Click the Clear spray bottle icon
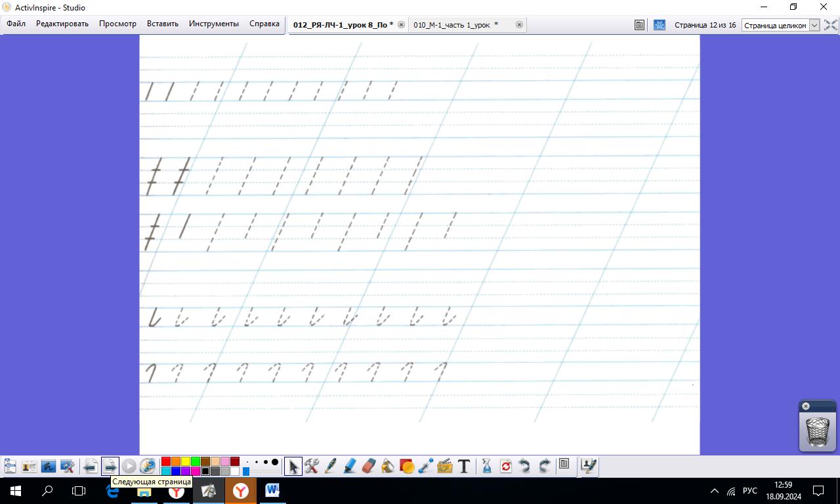Viewport: 840px width, 504px height. click(x=487, y=466)
